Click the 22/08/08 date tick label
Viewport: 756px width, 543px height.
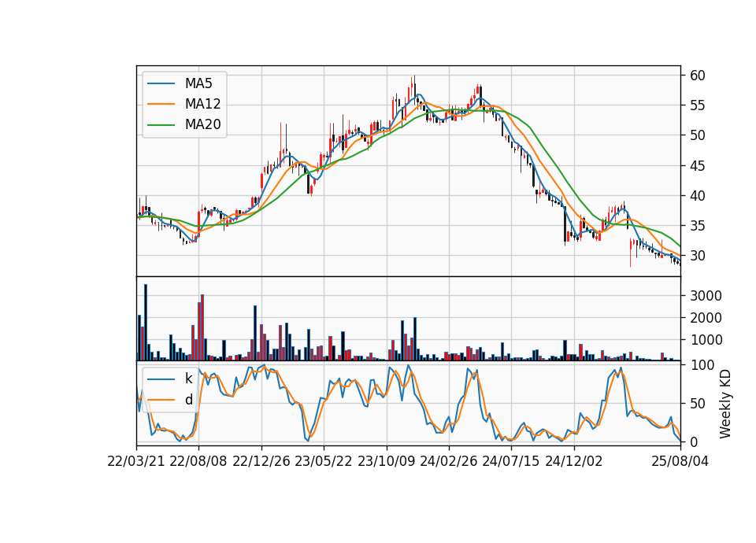point(198,461)
